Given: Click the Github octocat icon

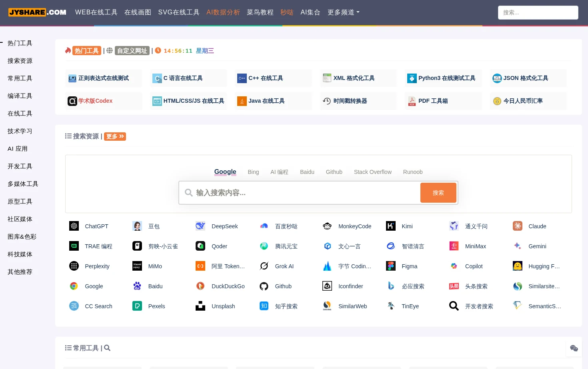Looking at the screenshot, I should (x=264, y=286).
